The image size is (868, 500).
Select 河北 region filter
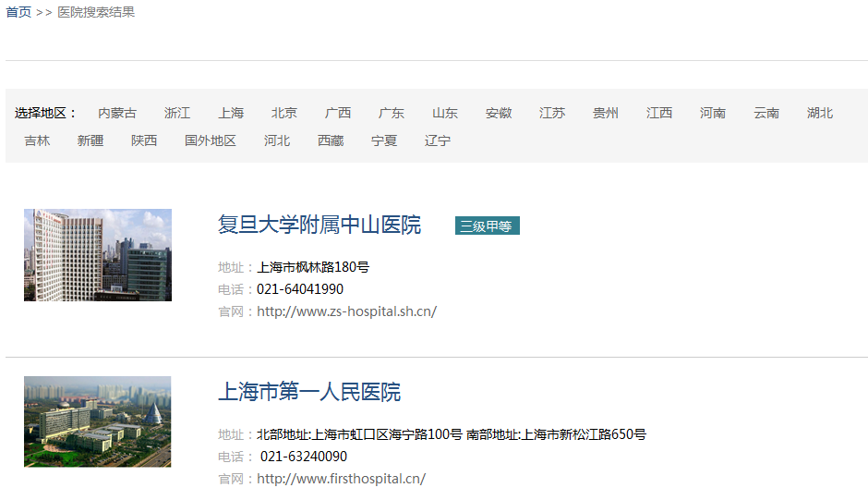coord(277,140)
